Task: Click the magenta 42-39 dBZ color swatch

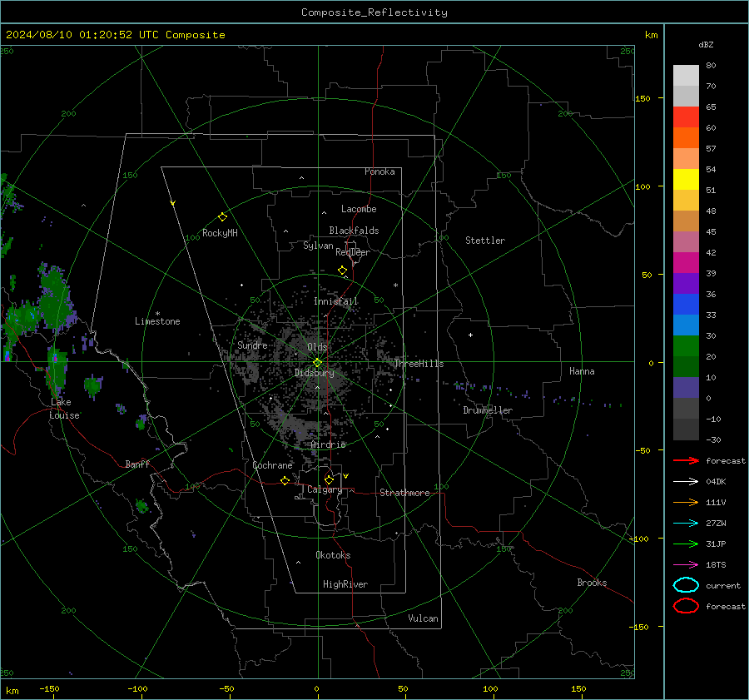Action: pyautogui.click(x=686, y=263)
